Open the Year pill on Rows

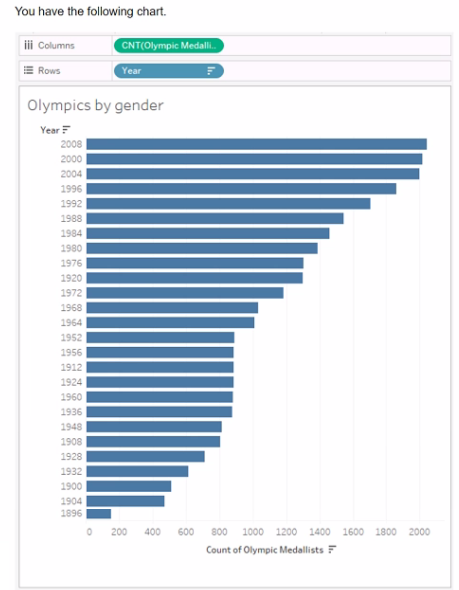(169, 71)
